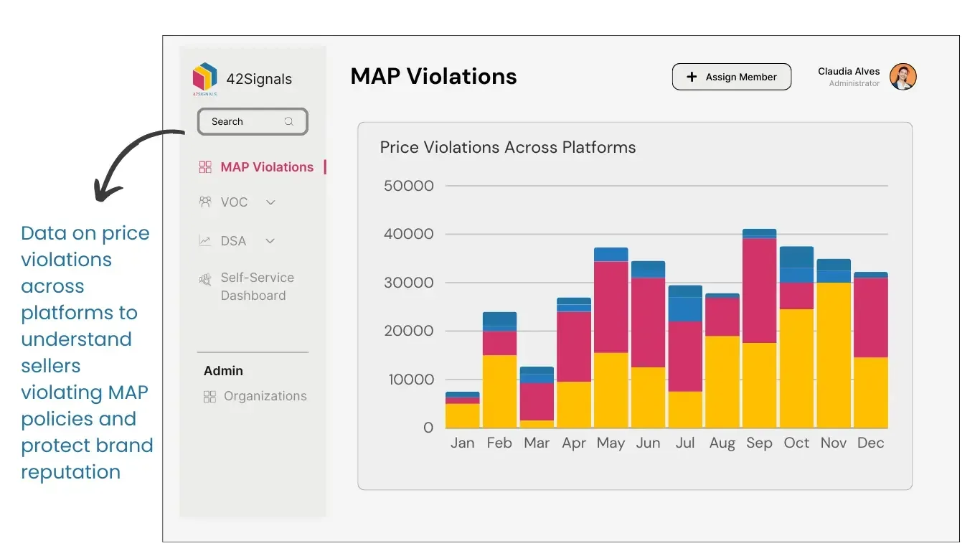This screenshot has width=980, height=551.
Task: Click Claudia Alves profile picture
Action: (903, 77)
